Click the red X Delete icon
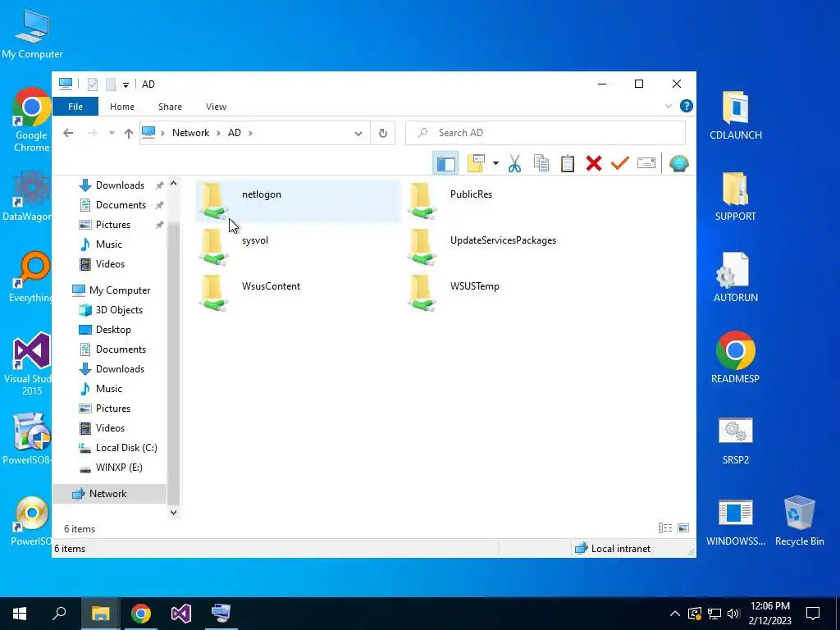840x630 pixels. click(594, 163)
